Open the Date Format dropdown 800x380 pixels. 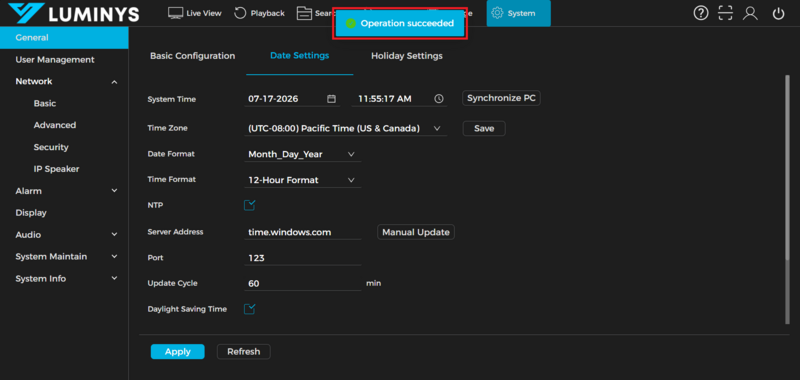[303, 154]
